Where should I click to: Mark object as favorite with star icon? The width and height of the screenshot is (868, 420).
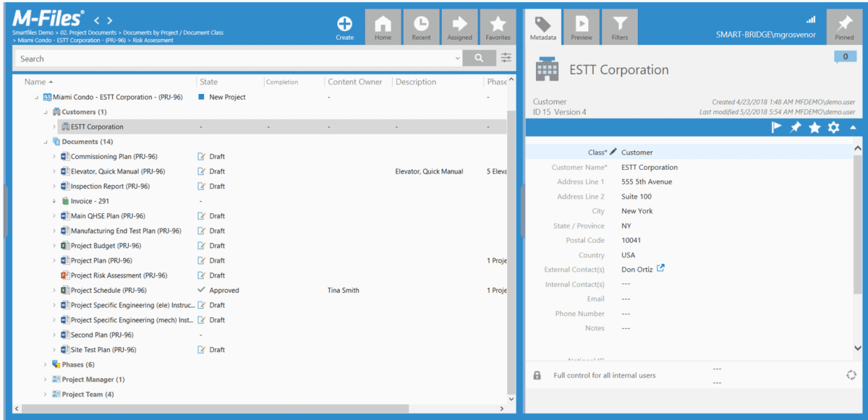click(x=814, y=127)
